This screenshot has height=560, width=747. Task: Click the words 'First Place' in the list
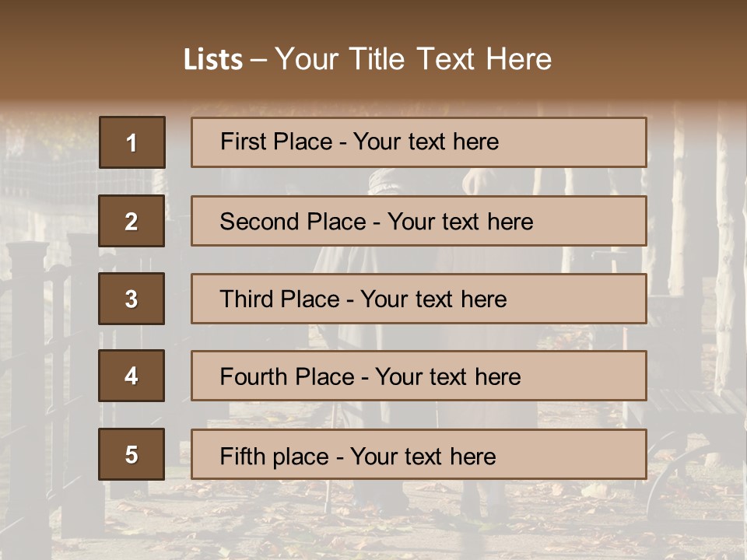point(276,142)
